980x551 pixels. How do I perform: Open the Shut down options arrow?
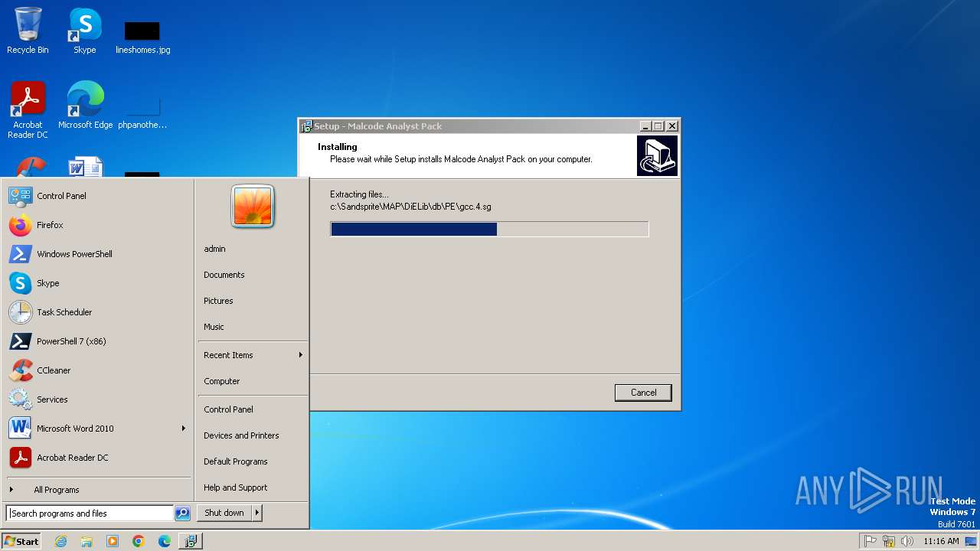(257, 513)
